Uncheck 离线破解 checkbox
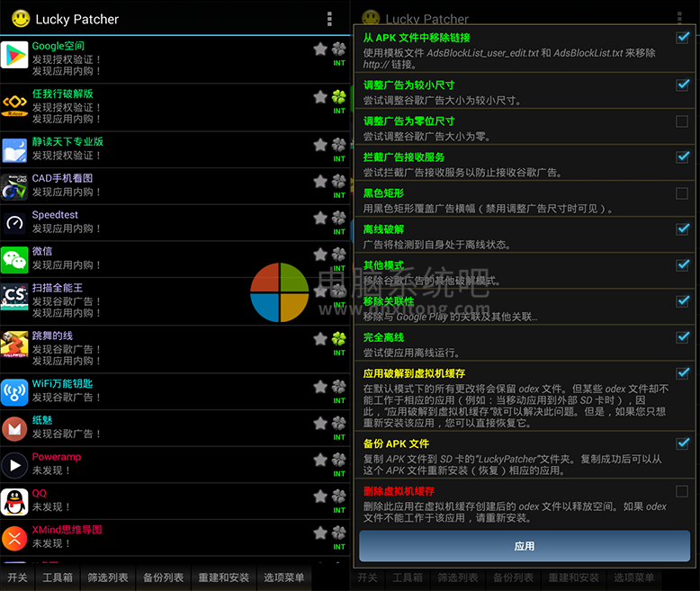 (x=682, y=229)
